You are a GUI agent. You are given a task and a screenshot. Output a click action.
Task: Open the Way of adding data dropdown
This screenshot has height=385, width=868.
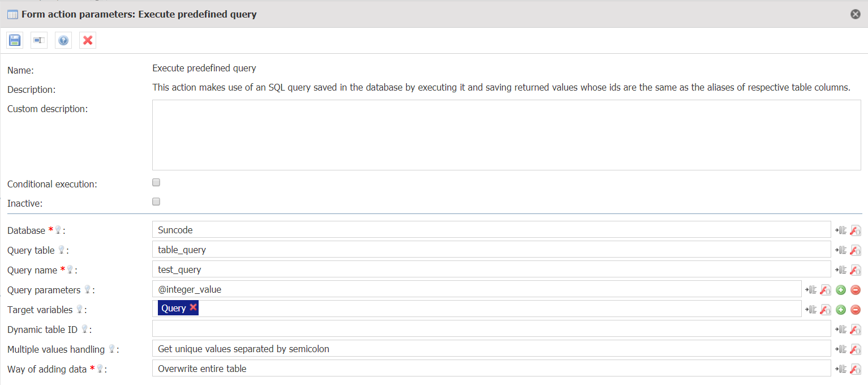point(491,369)
